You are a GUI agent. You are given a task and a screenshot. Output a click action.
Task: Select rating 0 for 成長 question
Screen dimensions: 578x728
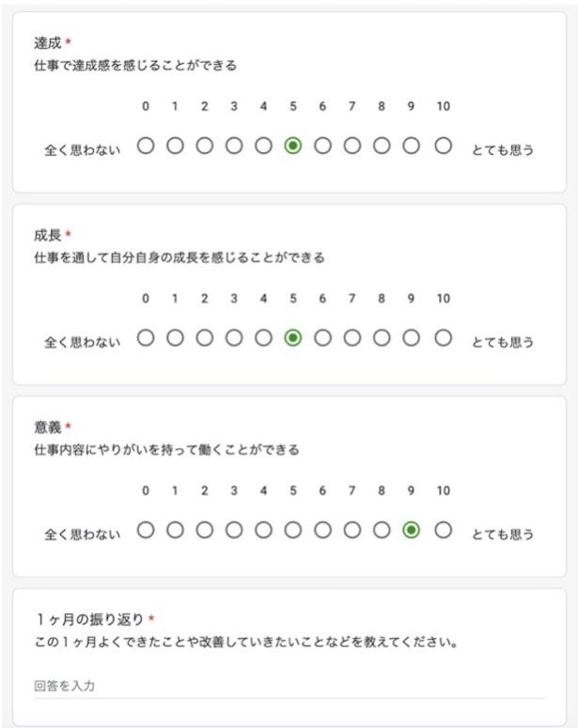[x=146, y=338]
